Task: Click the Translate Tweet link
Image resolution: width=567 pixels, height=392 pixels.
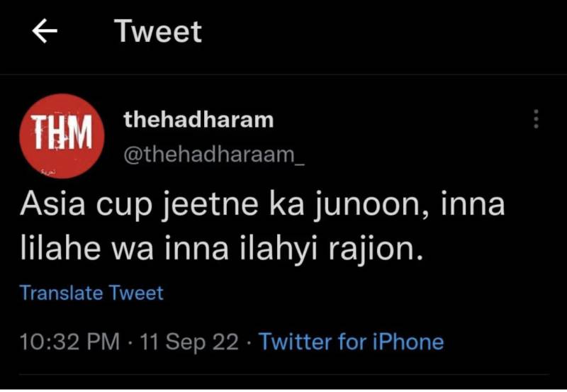Action: point(91,293)
